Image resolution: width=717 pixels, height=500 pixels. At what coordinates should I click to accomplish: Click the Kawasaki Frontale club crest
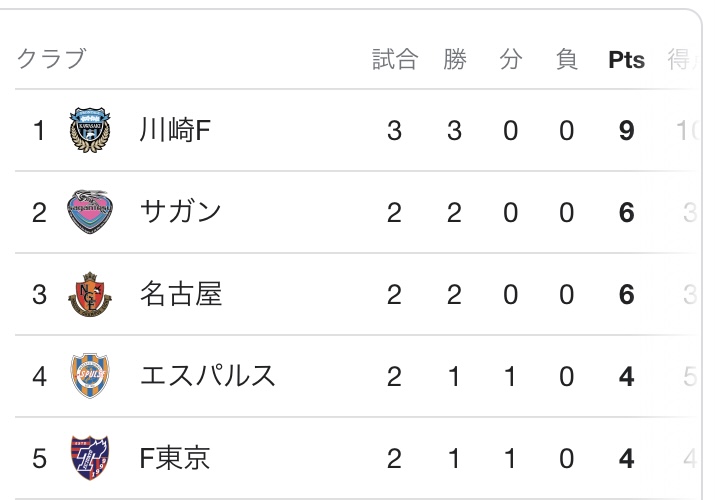(90, 130)
